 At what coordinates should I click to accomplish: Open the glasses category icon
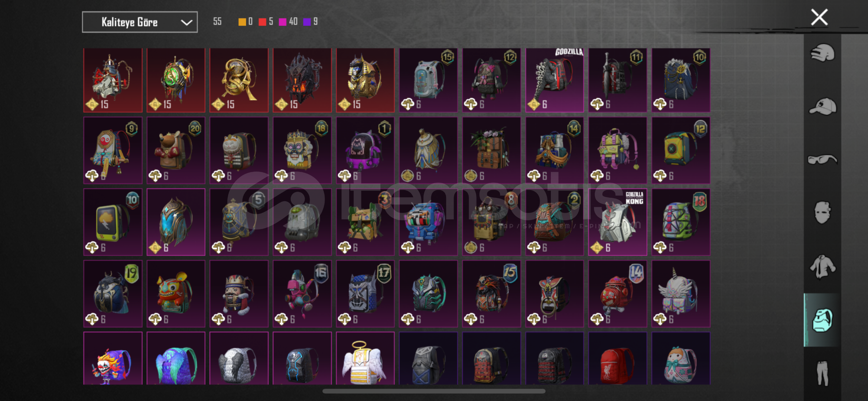[x=822, y=160]
